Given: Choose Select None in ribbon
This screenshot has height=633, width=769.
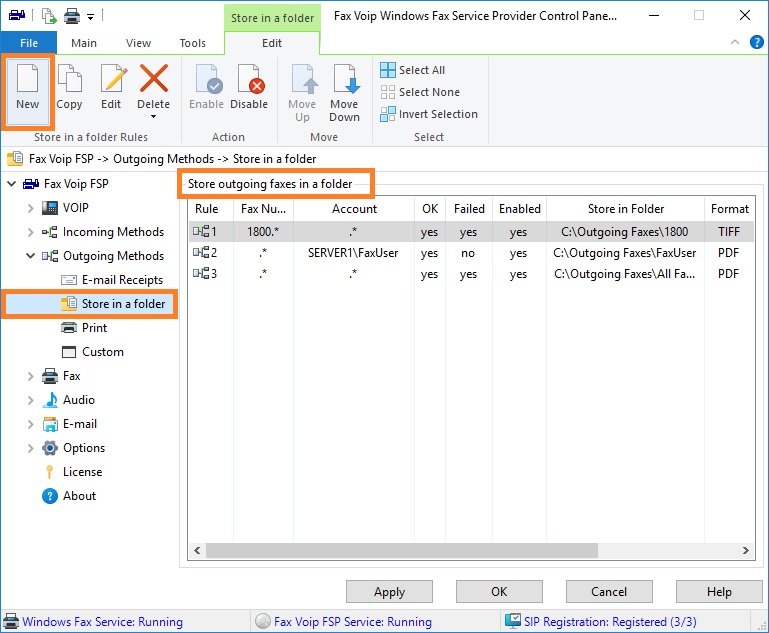Looking at the screenshot, I should pyautogui.click(x=420, y=92).
